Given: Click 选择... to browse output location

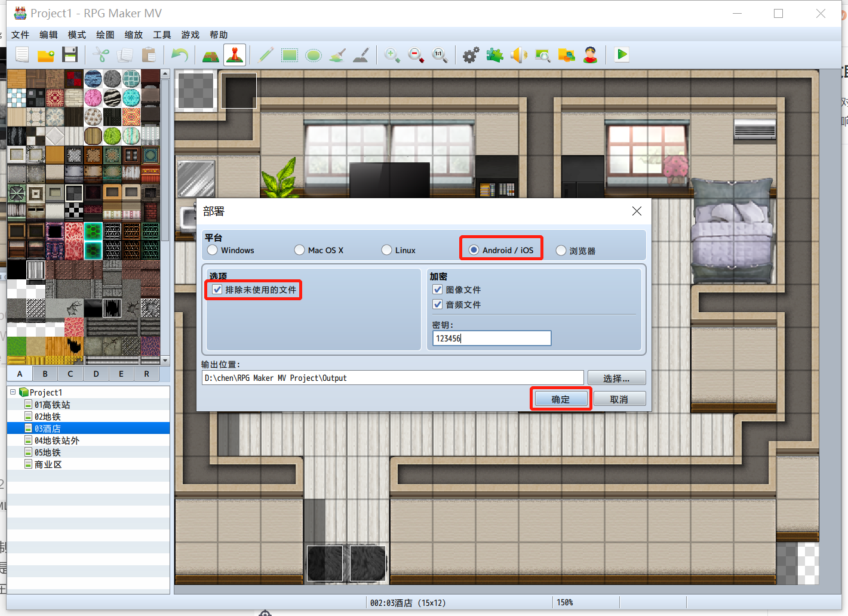Looking at the screenshot, I should coord(616,377).
